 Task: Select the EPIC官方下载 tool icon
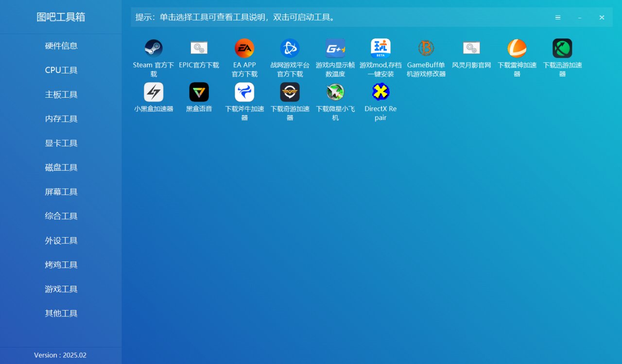pos(199,48)
